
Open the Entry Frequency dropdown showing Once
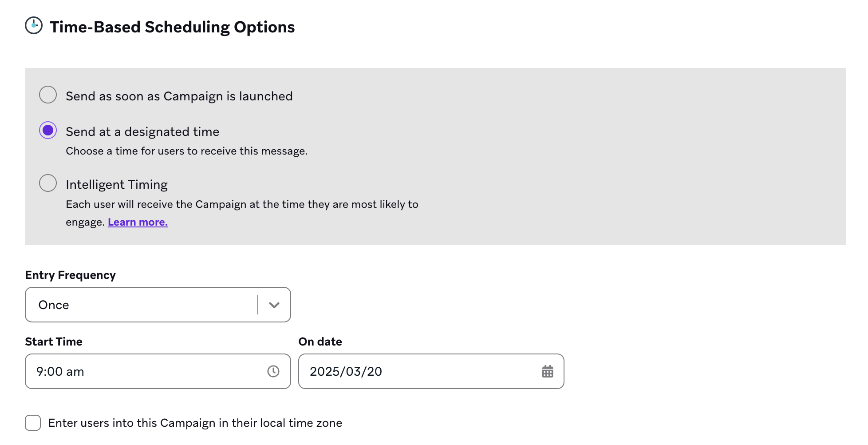(142, 305)
